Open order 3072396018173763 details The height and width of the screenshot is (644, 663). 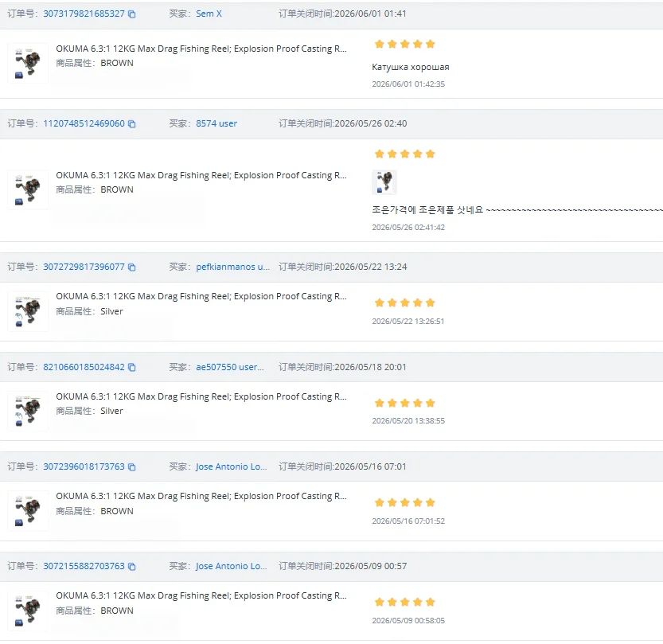[x=84, y=466]
